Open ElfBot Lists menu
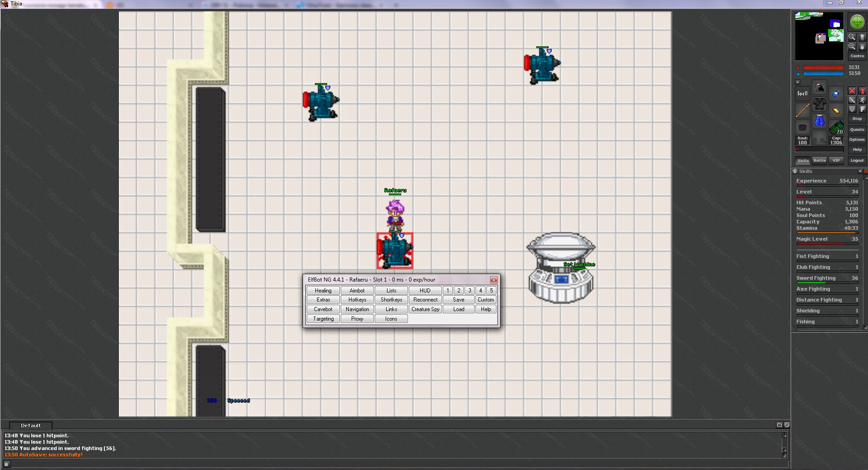Viewport: 868px width, 470px height. [x=391, y=291]
